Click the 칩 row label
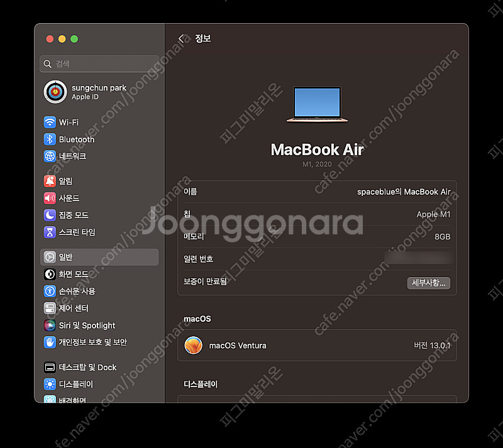 (187, 214)
